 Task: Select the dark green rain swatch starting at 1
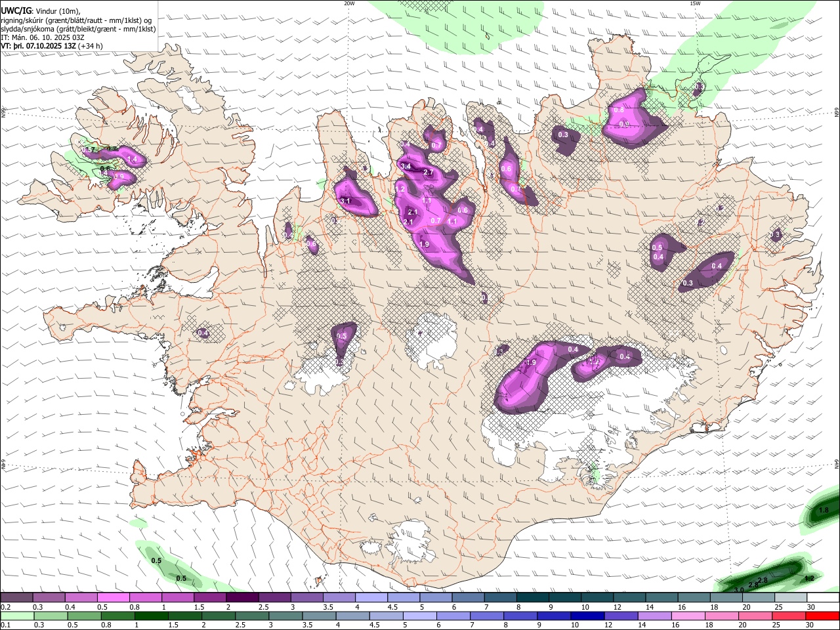(152, 616)
